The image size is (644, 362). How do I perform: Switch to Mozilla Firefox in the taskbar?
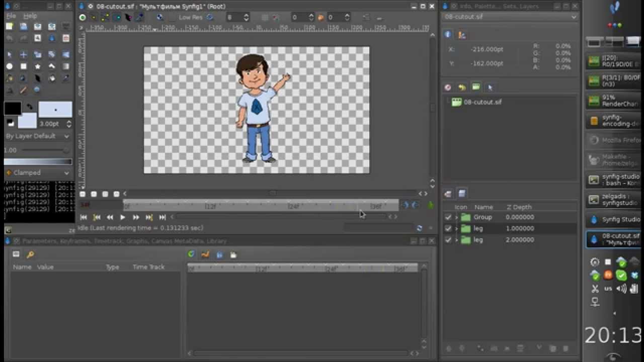pyautogui.click(x=614, y=140)
